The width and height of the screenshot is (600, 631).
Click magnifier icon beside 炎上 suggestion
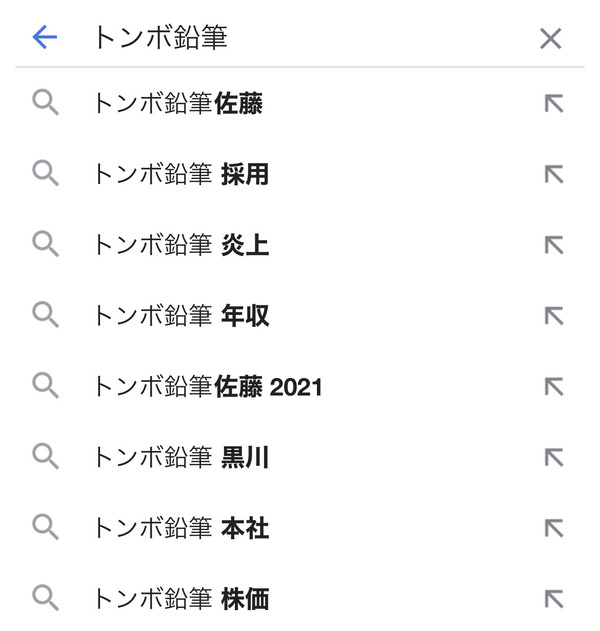click(45, 244)
